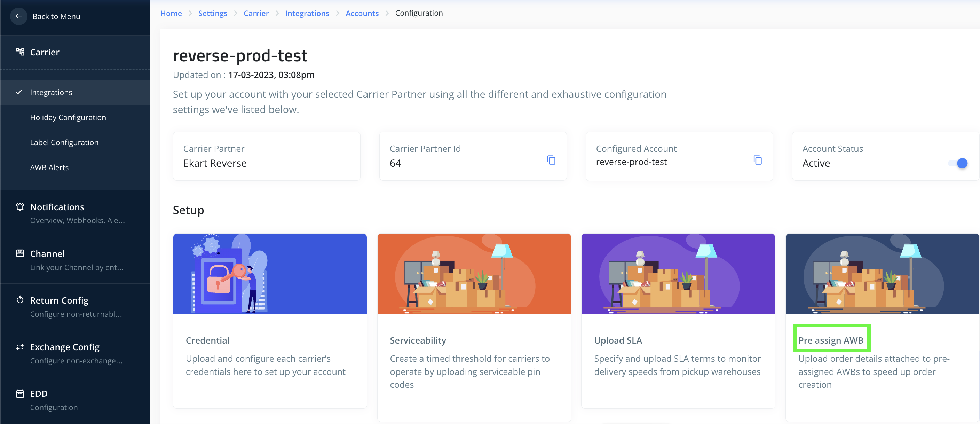Click the Ekart Reverse carrier partner value
The height and width of the screenshot is (424, 980).
click(215, 163)
